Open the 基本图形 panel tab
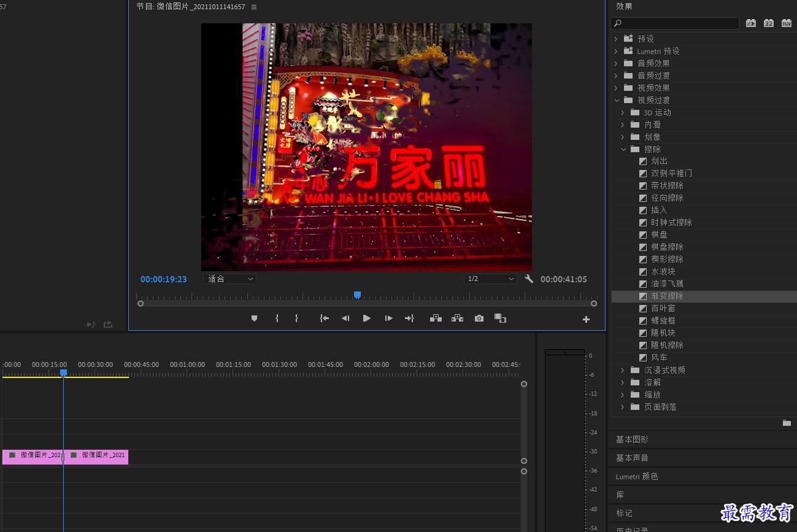This screenshot has height=532, width=797. [x=632, y=440]
